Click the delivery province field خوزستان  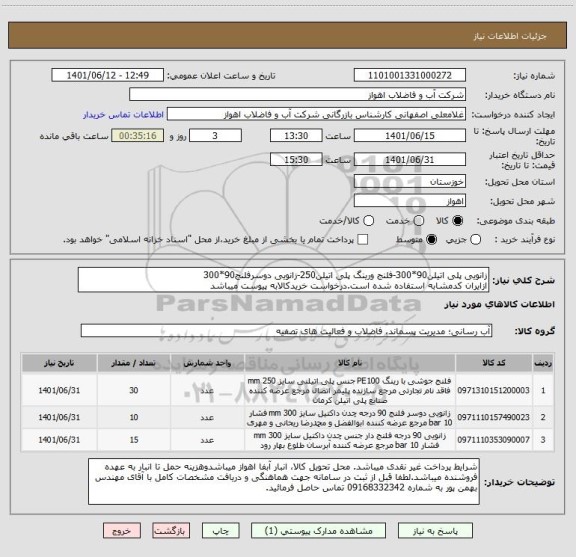pos(410,182)
